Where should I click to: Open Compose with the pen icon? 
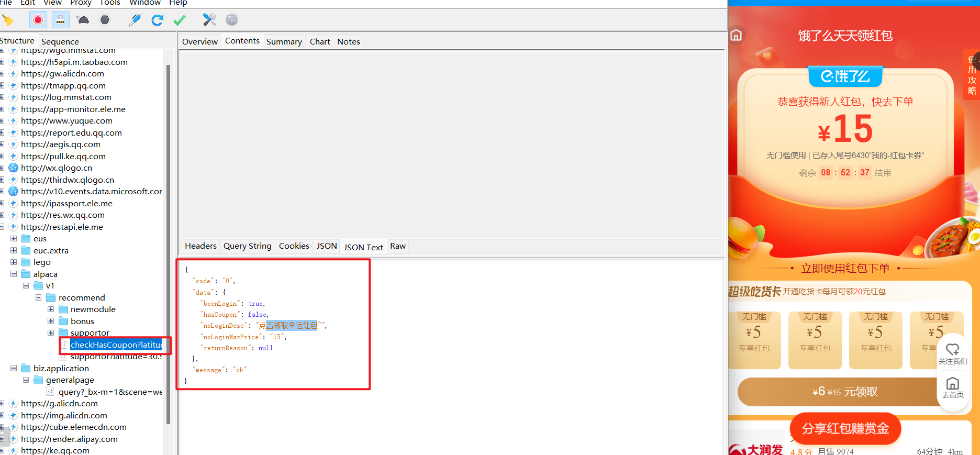[x=135, y=20]
